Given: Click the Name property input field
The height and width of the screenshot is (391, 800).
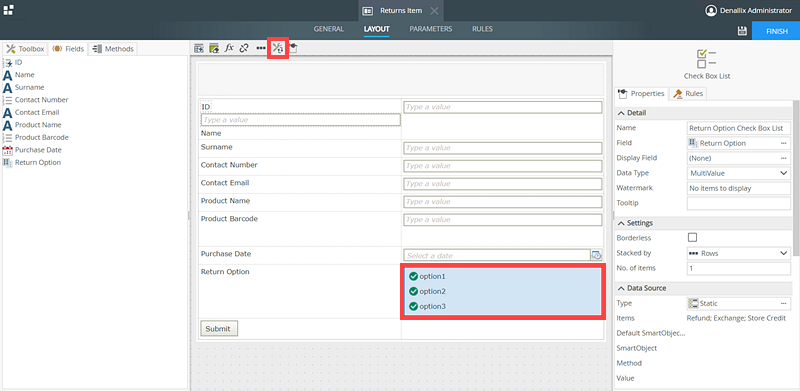Looking at the screenshot, I should pos(739,128).
